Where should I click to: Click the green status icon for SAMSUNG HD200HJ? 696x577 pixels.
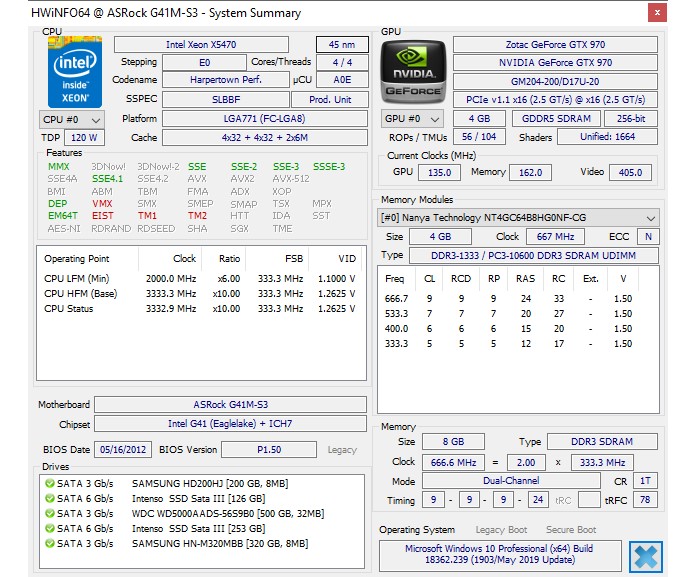coord(50,483)
